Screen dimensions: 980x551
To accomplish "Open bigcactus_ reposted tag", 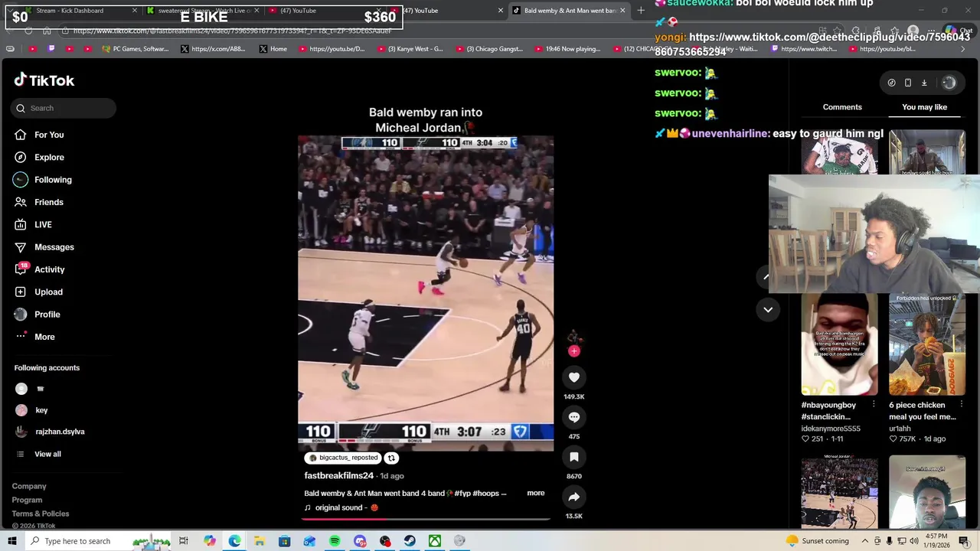I will [343, 458].
